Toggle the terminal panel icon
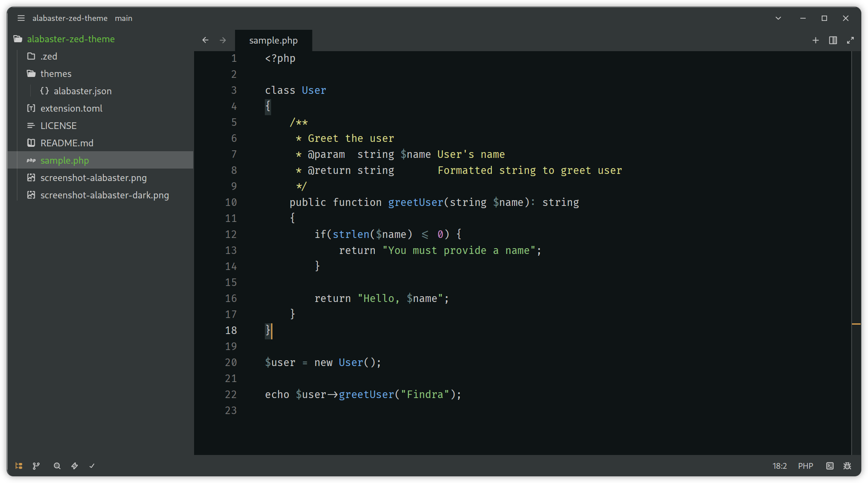The width and height of the screenshot is (868, 483). point(830,466)
